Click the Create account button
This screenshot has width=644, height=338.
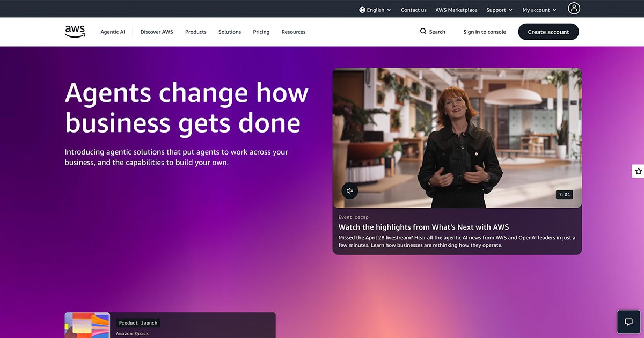548,32
